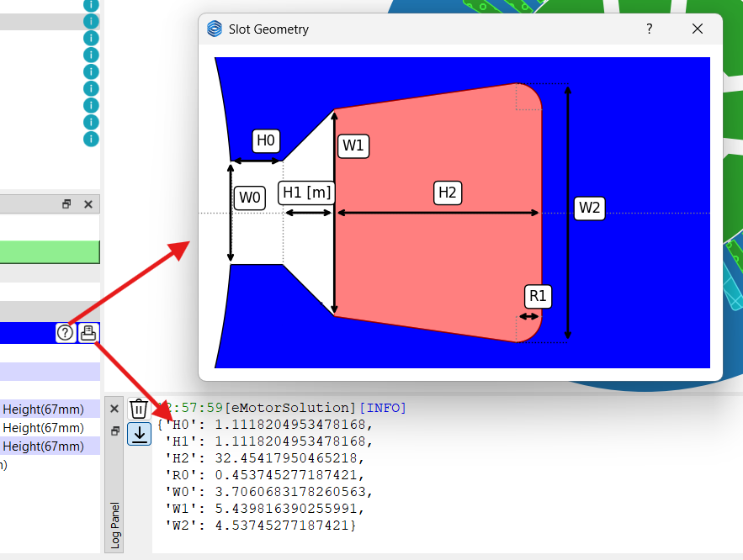Viewport: 743px width, 560px height.
Task: Close the left side panel
Action: coord(88,204)
